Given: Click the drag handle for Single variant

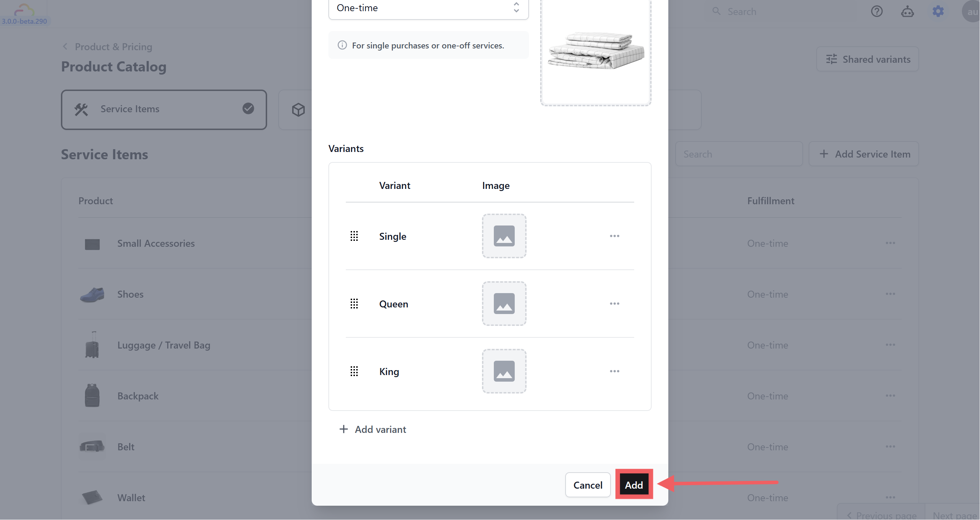Looking at the screenshot, I should click(354, 236).
